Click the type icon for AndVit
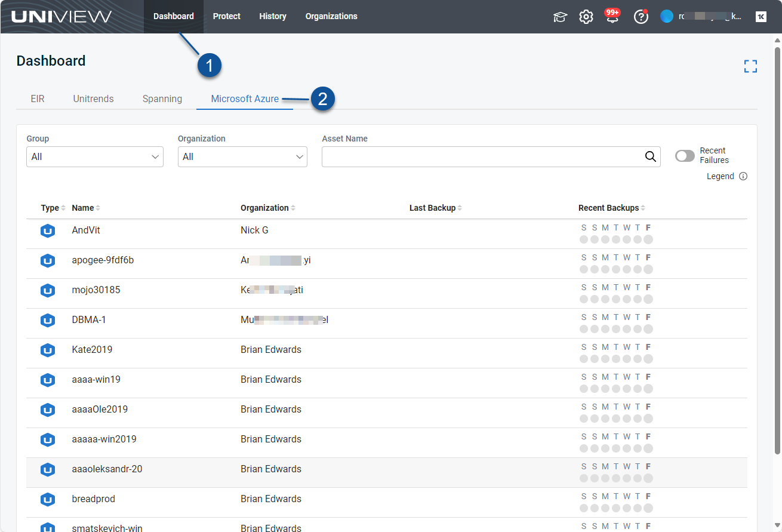Screen dimensions: 782x532 coord(48,230)
